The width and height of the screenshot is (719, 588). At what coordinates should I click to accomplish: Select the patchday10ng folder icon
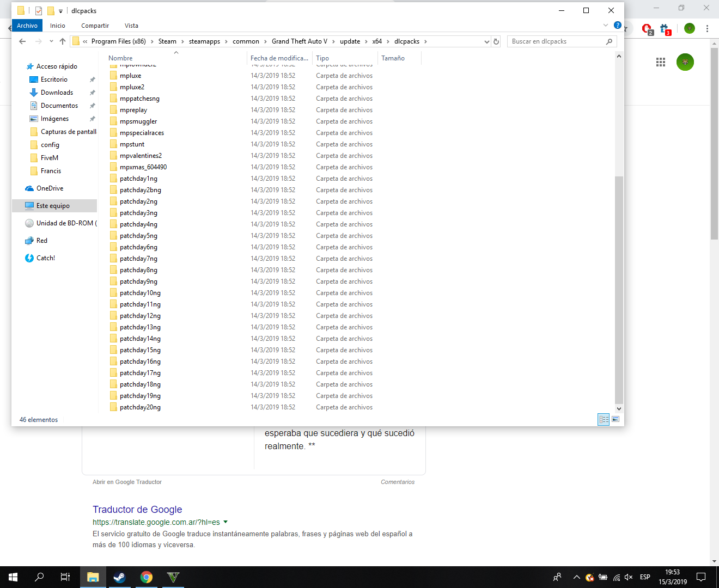click(113, 292)
